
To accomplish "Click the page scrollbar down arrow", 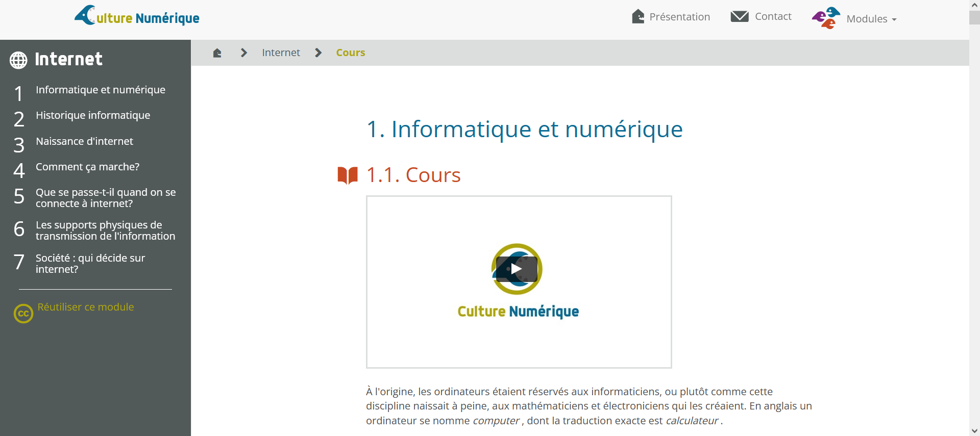I will (974, 431).
